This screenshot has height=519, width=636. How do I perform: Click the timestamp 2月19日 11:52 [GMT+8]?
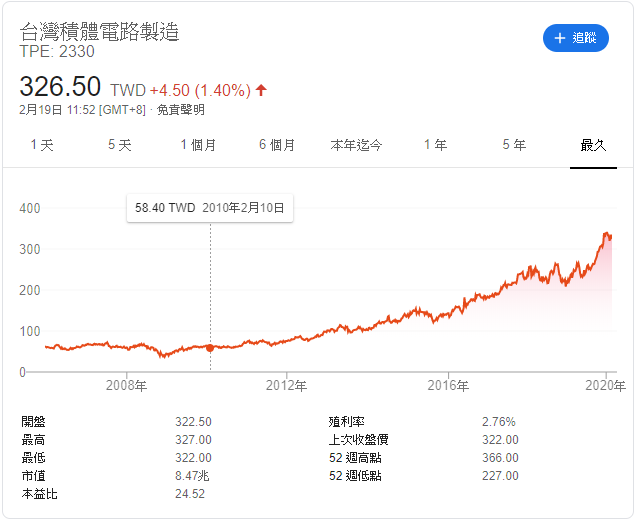click(x=82, y=110)
